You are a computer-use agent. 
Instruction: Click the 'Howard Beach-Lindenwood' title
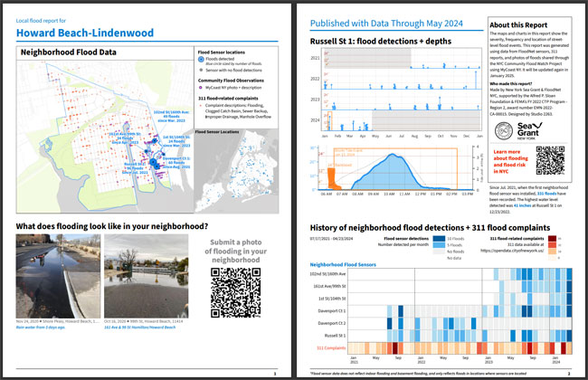(85, 33)
